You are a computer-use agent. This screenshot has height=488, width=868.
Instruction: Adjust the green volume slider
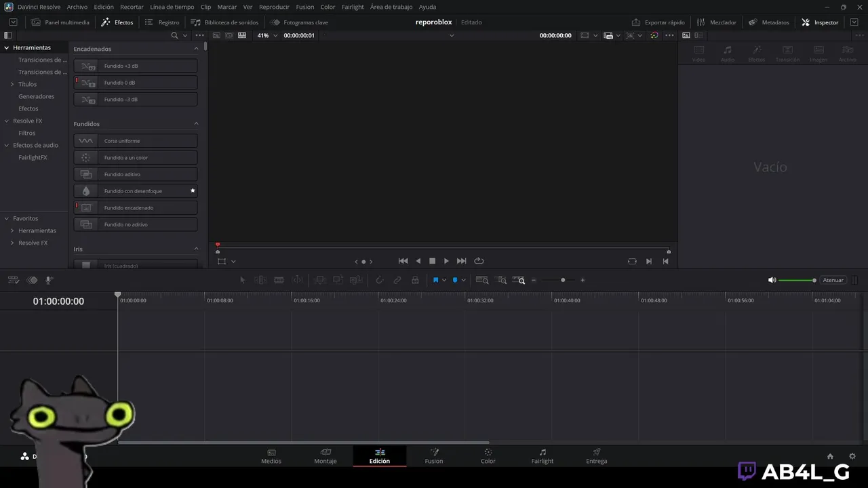tap(797, 280)
